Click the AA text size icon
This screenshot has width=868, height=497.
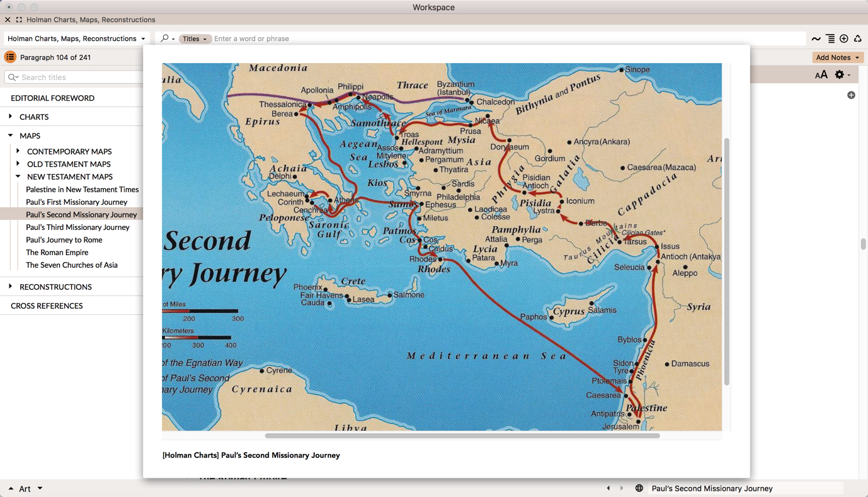tap(821, 75)
